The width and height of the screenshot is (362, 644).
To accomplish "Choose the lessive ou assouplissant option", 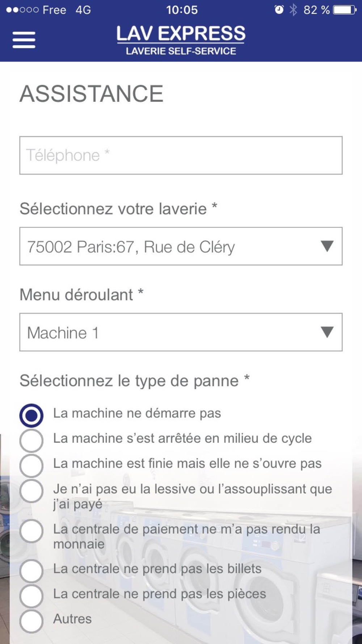I will 31,491.
